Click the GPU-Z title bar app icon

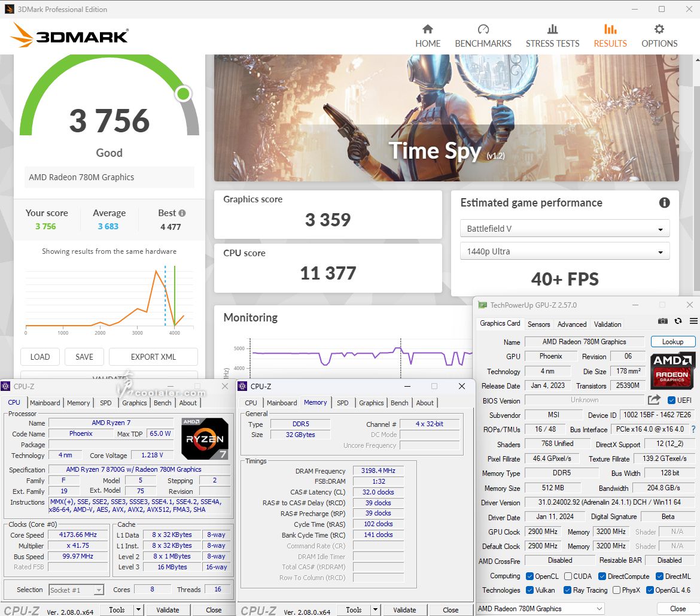[x=482, y=305]
